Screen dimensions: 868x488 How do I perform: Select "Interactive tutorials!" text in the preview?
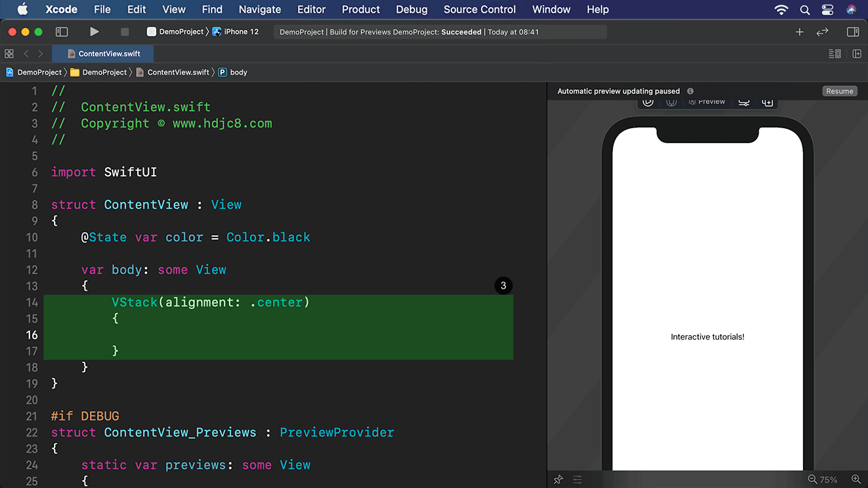pyautogui.click(x=707, y=337)
